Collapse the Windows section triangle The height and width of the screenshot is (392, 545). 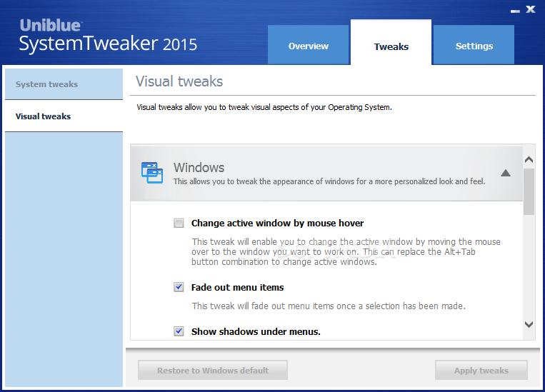click(506, 173)
